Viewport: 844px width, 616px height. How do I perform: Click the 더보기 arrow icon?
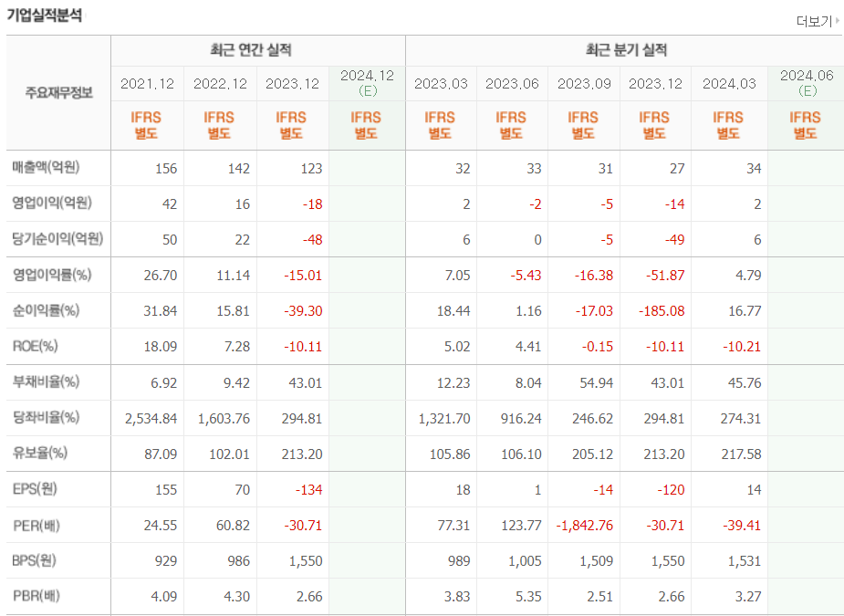[x=837, y=20]
